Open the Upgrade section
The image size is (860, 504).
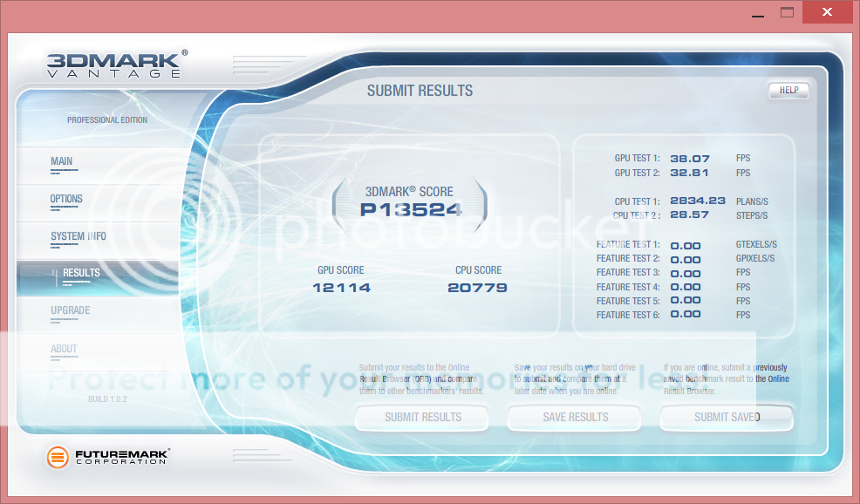tap(70, 310)
